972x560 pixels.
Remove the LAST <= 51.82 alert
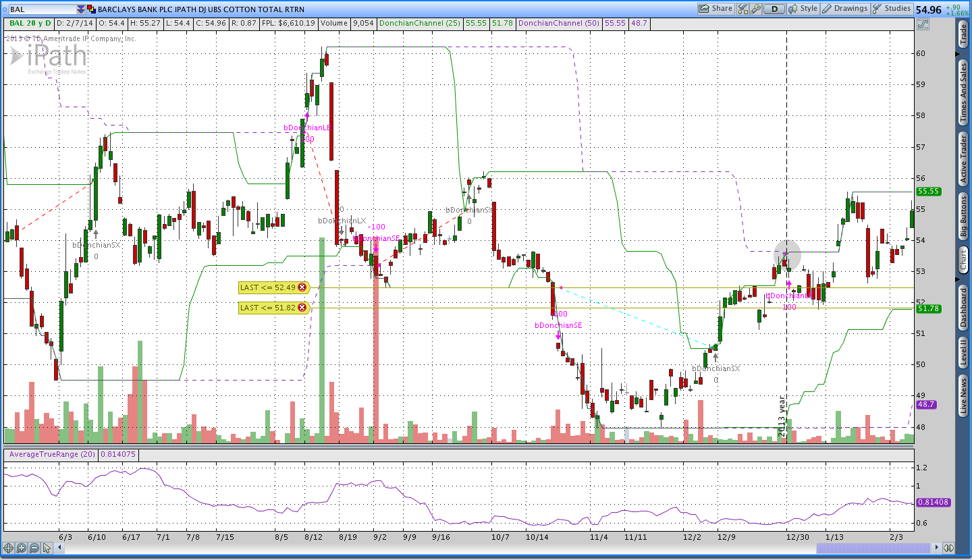(x=302, y=308)
